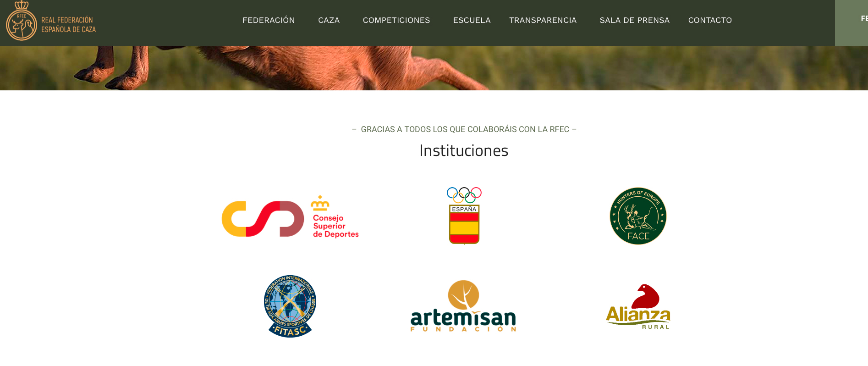This screenshot has height=366, width=868.
Task: Go to the ESCUELA section
Action: pyautogui.click(x=472, y=21)
